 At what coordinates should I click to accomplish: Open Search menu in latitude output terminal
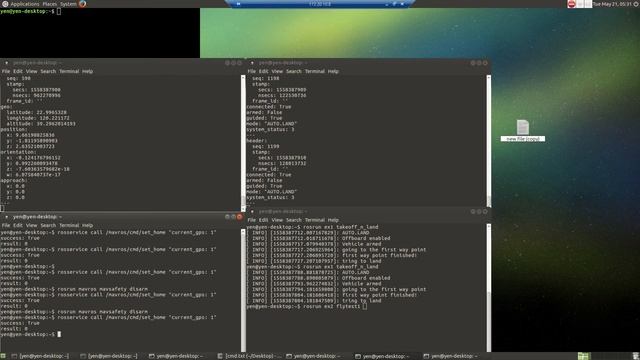[x=48, y=71]
